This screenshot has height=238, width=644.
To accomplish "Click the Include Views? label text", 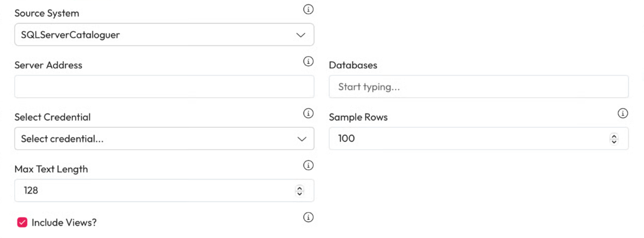I will click(x=64, y=223).
